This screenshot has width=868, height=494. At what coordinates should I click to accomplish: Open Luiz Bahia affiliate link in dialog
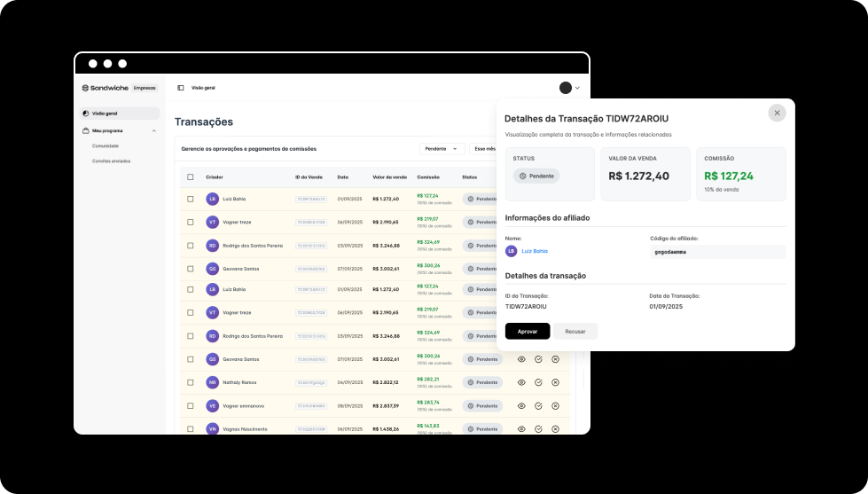pos(534,251)
